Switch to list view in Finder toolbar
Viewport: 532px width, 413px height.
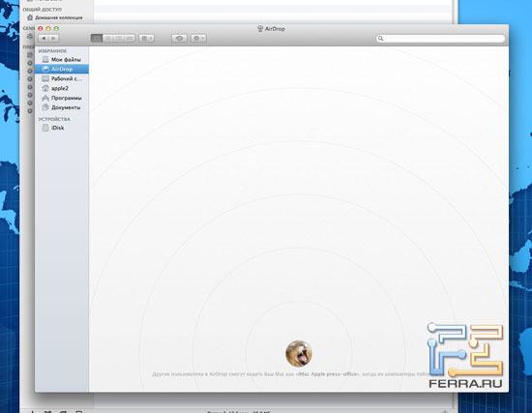pyautogui.click(x=107, y=39)
